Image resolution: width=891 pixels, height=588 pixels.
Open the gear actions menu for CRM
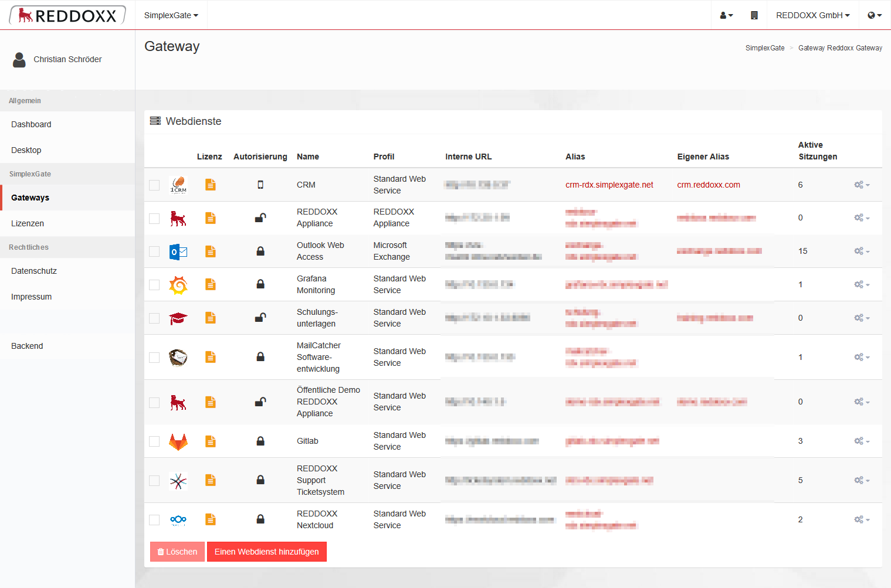click(x=861, y=185)
